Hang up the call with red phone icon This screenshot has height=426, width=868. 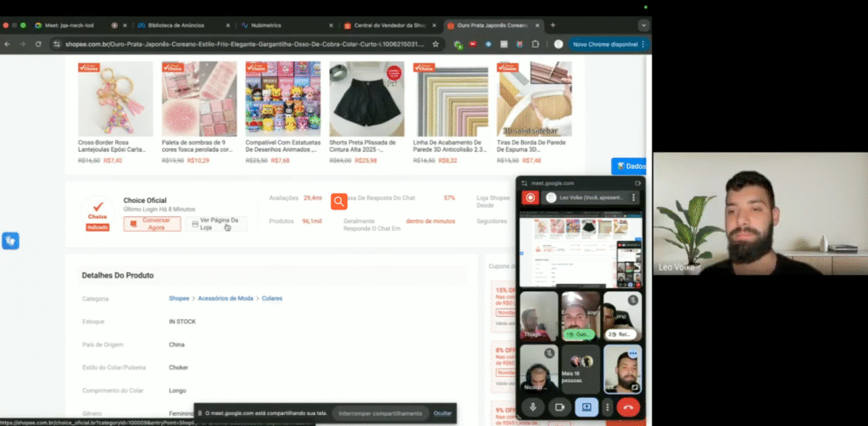(x=629, y=406)
